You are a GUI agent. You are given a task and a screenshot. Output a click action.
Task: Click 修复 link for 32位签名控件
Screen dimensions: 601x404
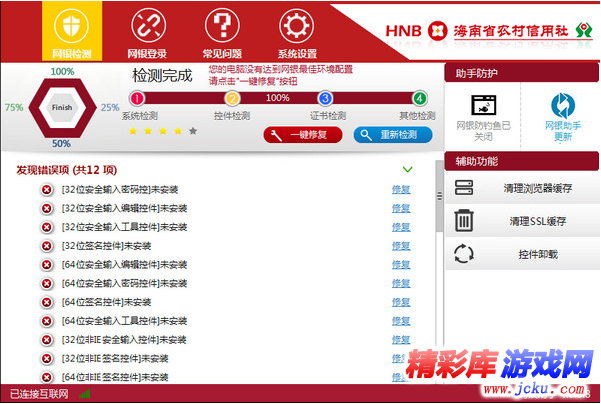(x=400, y=246)
